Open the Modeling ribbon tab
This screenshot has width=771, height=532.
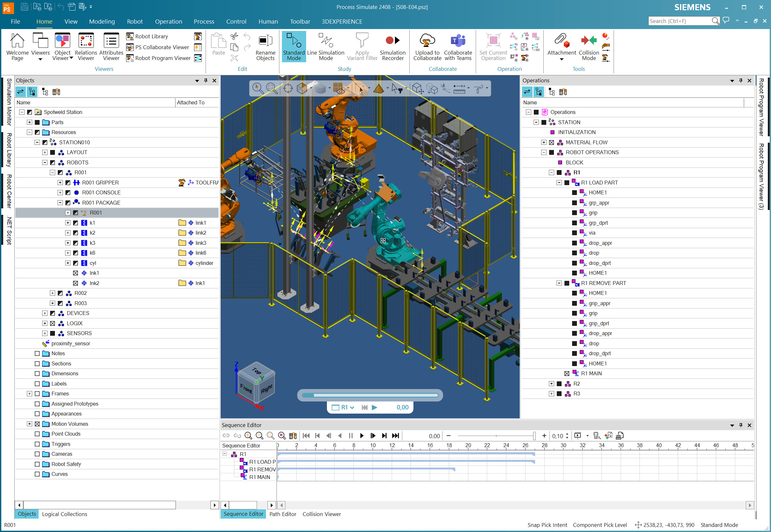pyautogui.click(x=102, y=21)
